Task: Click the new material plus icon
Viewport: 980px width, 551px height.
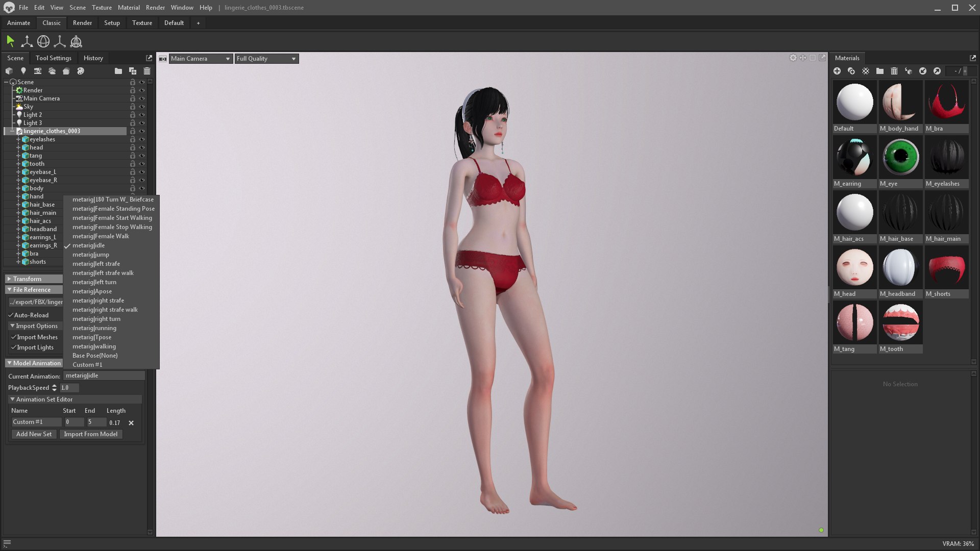Action: 837,71
